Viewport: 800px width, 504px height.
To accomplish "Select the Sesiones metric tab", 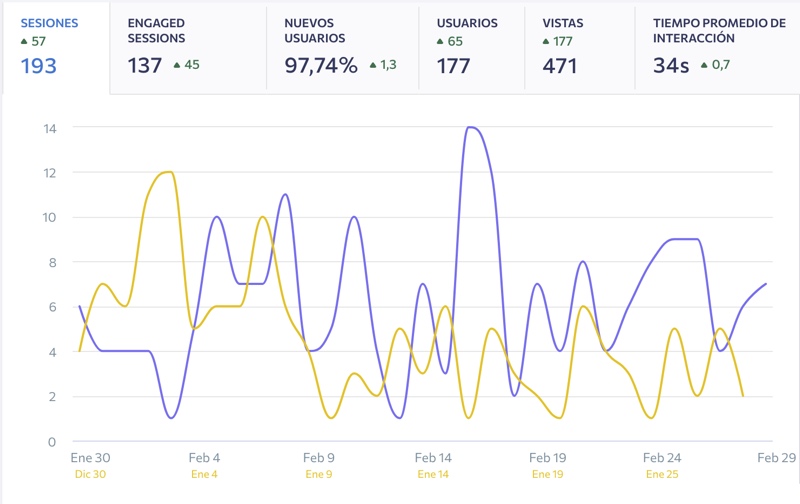I will (x=56, y=48).
